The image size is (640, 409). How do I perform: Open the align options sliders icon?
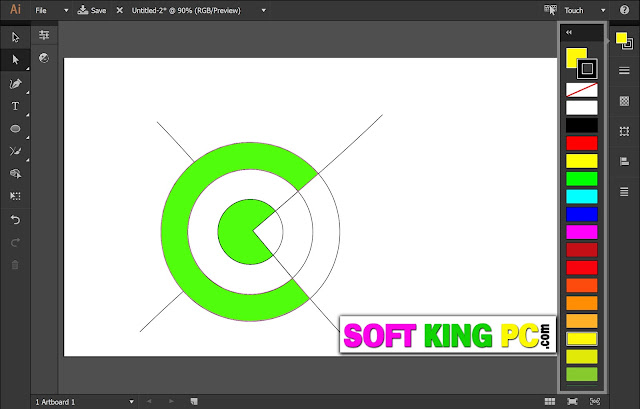(x=44, y=35)
